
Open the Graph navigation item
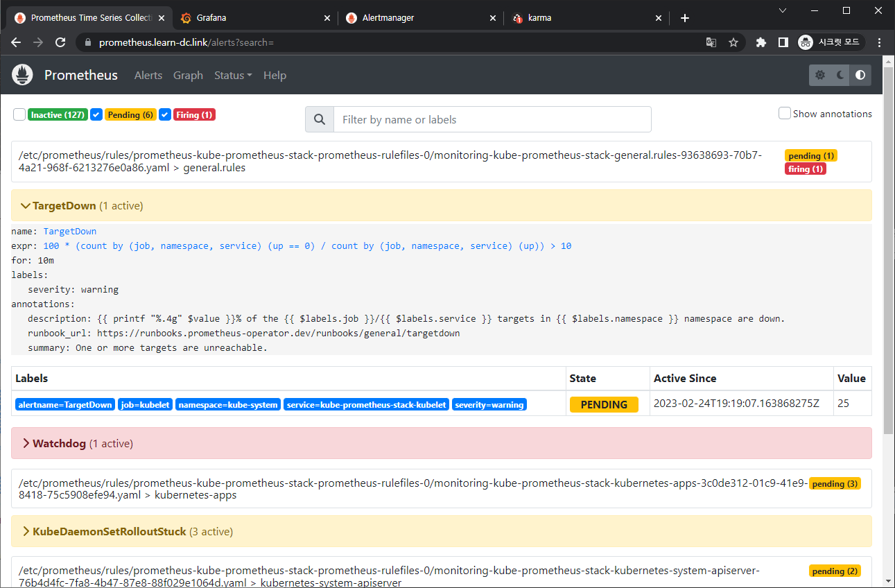[188, 75]
